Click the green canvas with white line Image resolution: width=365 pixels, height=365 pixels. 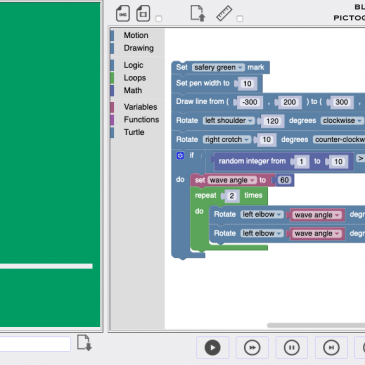(x=50, y=165)
